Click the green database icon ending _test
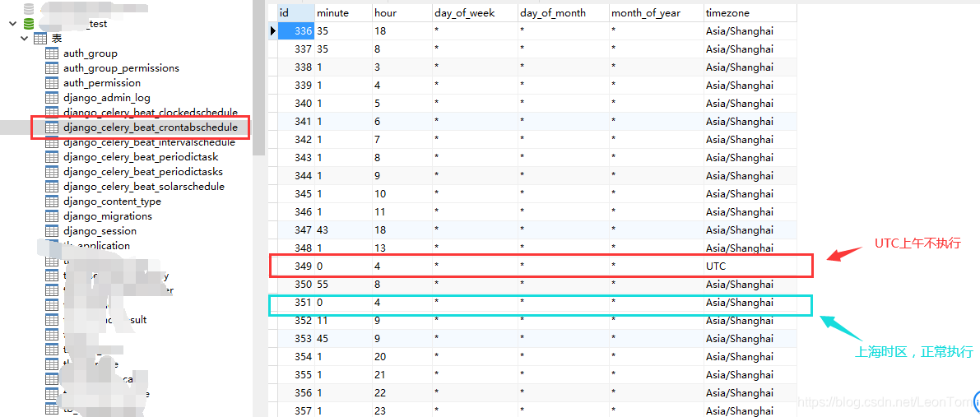 [28, 24]
